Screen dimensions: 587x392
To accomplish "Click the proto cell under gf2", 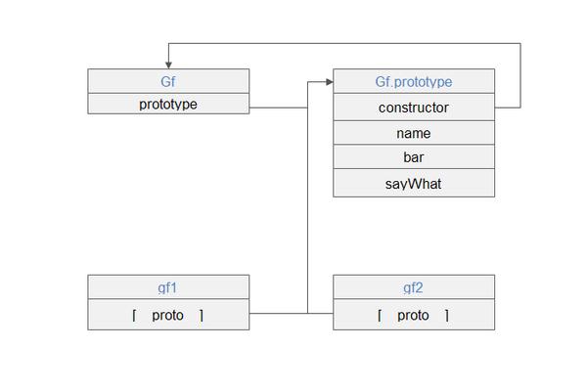I will [x=414, y=315].
